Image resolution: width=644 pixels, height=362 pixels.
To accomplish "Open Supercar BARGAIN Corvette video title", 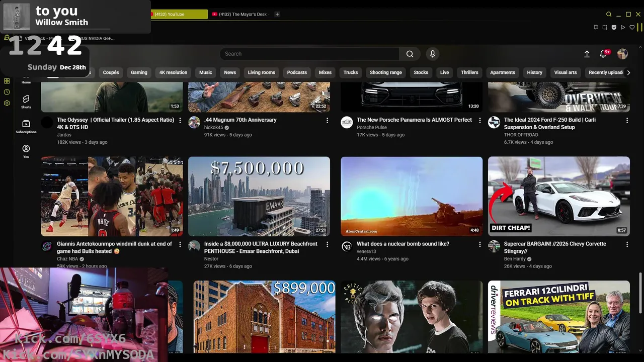I will tap(555, 247).
